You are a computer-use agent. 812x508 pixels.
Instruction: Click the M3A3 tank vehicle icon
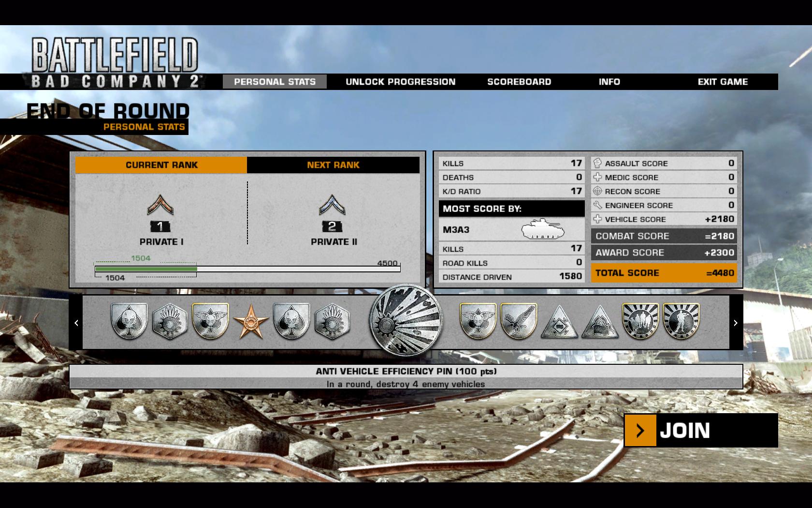point(543,229)
